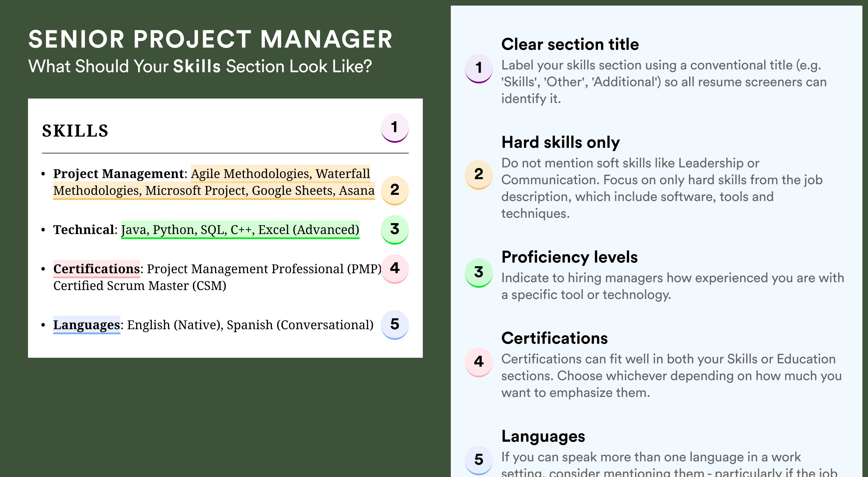The image size is (868, 477).
Task: Click the Certifications heading in the right panel
Action: click(555, 338)
